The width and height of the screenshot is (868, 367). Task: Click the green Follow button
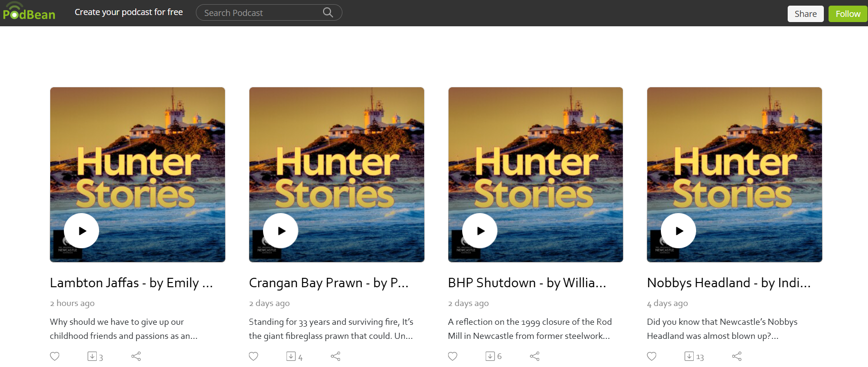point(848,14)
